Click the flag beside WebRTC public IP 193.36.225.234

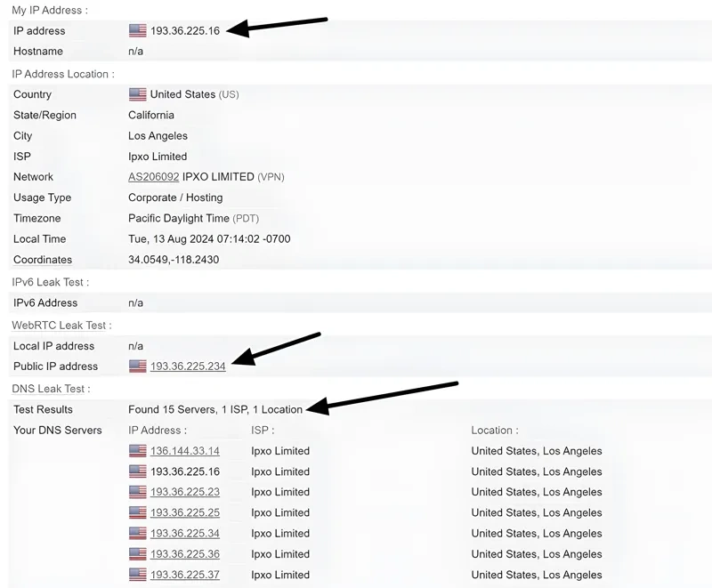click(136, 366)
